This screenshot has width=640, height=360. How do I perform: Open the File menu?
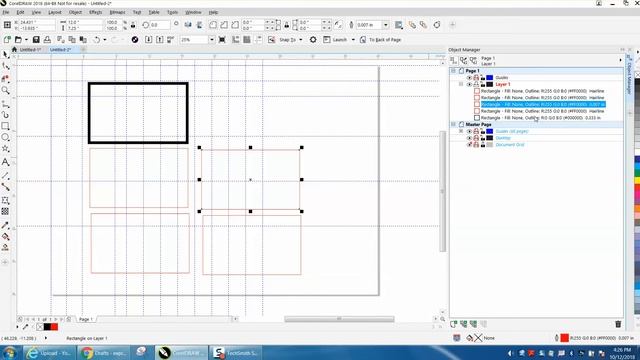pos(6,13)
